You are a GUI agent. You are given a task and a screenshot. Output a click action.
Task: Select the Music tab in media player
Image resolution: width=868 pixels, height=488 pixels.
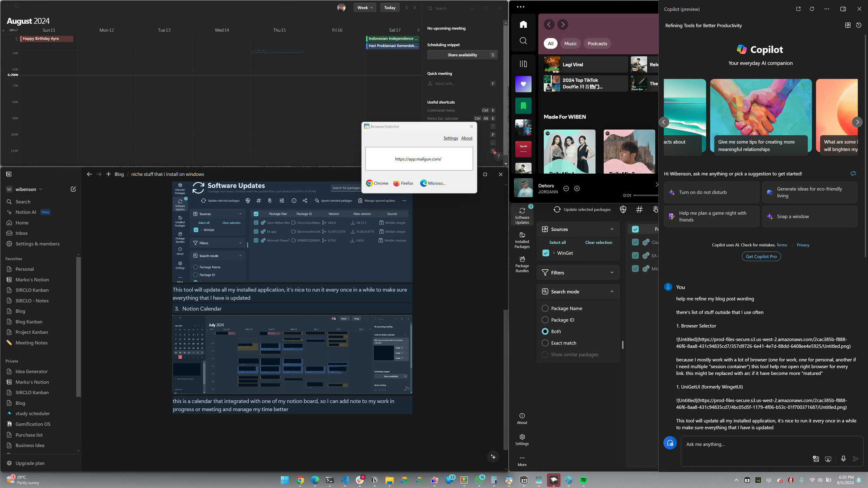[x=571, y=43]
